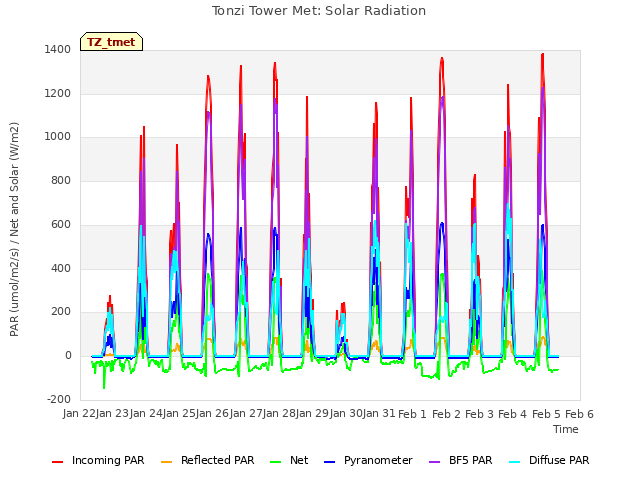Select the Pyranometer legend label

point(378,460)
